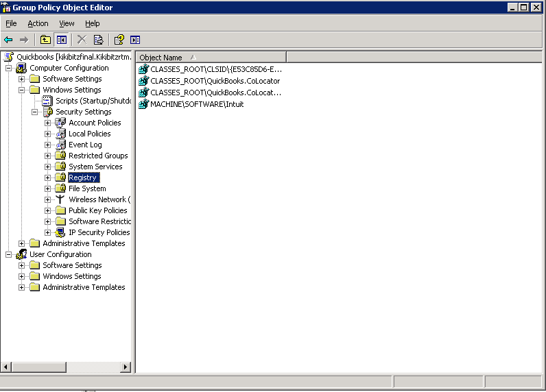Image resolution: width=546 pixels, height=392 pixels.
Task: Click the Wireless Network antenna icon
Action: coord(60,199)
